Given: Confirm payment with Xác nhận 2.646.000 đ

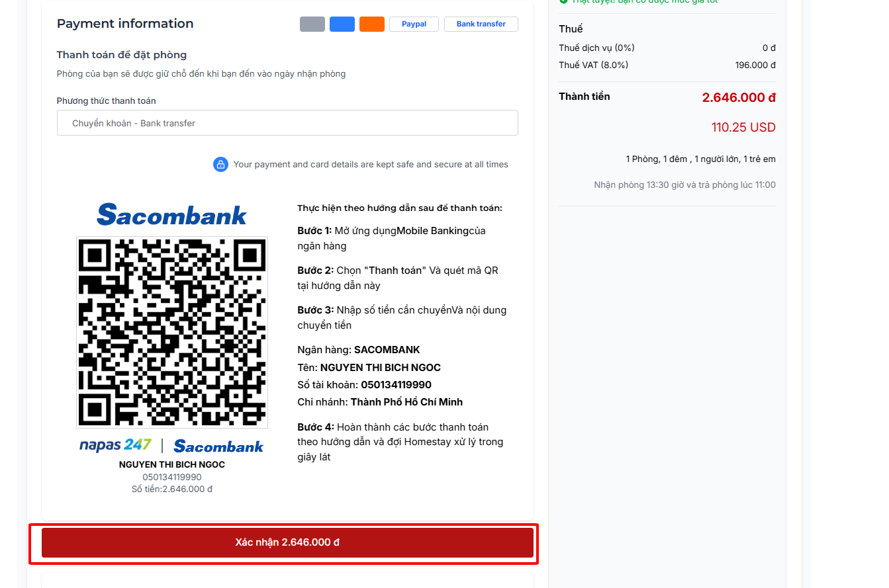Looking at the screenshot, I should coord(287,542).
